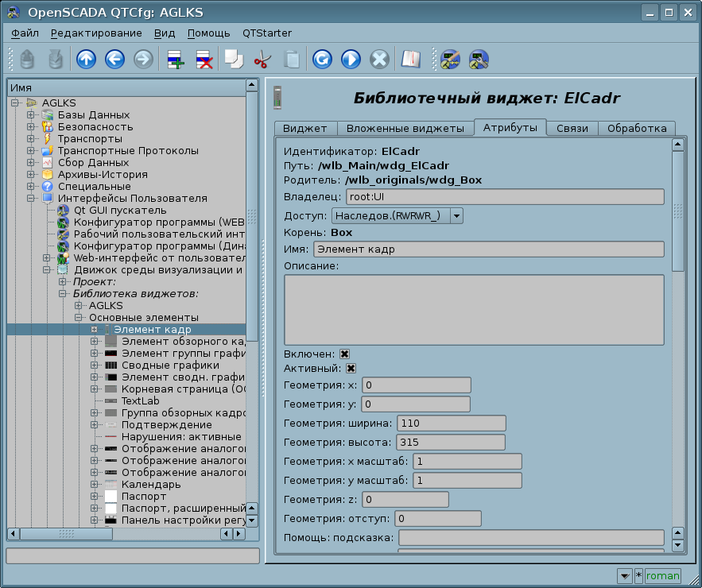The height and width of the screenshot is (588, 702).
Task: Expand the Сбор Данных tree node
Action: pos(31,162)
